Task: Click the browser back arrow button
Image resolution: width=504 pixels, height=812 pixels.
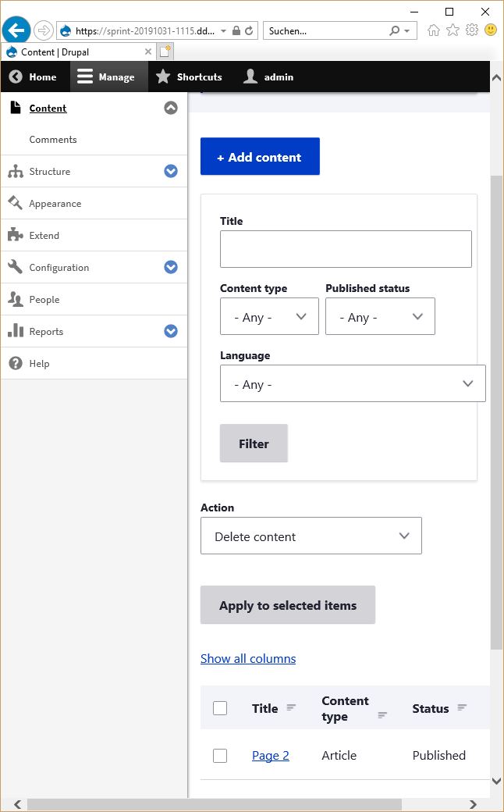Action: [x=16, y=30]
